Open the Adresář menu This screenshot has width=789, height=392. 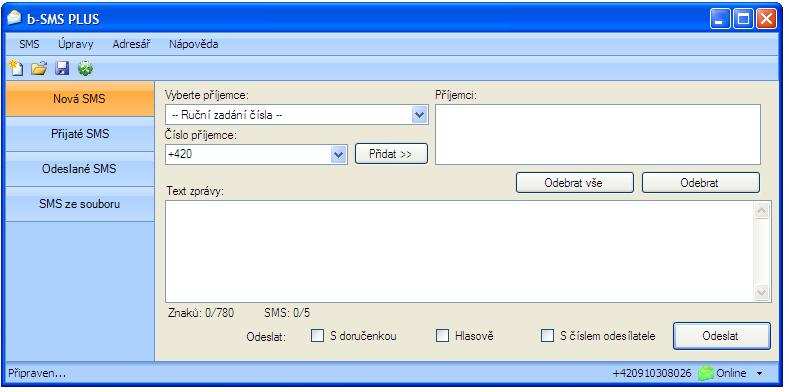click(x=131, y=44)
